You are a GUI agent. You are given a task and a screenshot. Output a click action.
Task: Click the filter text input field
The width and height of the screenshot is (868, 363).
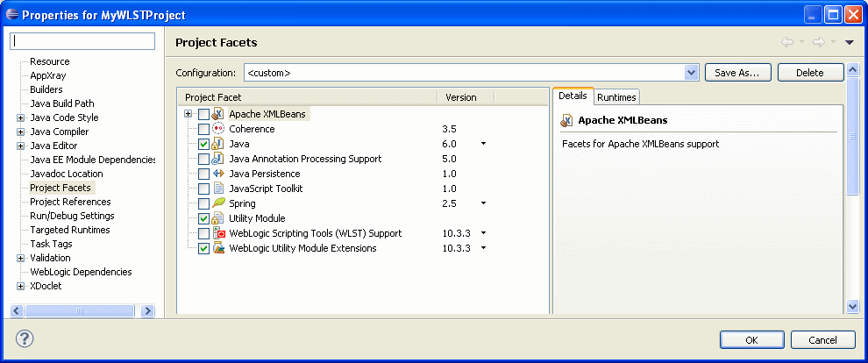tap(82, 41)
